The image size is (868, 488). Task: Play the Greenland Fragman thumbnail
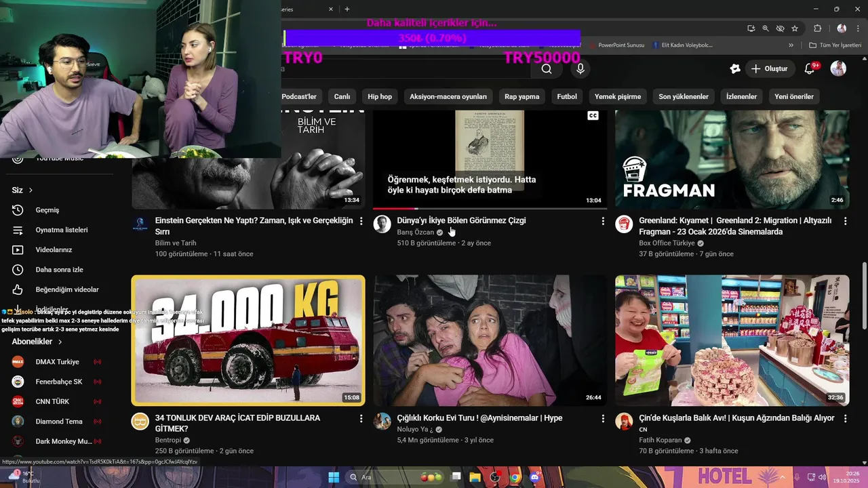pyautogui.click(x=732, y=159)
